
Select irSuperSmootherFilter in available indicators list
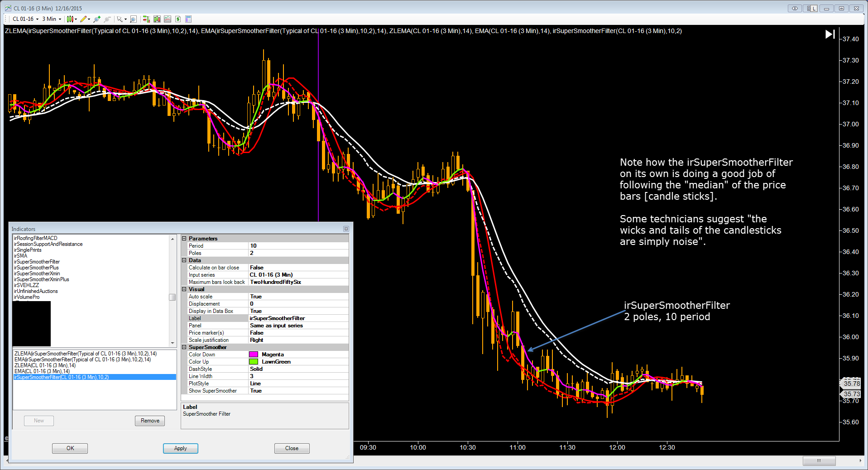click(x=37, y=262)
